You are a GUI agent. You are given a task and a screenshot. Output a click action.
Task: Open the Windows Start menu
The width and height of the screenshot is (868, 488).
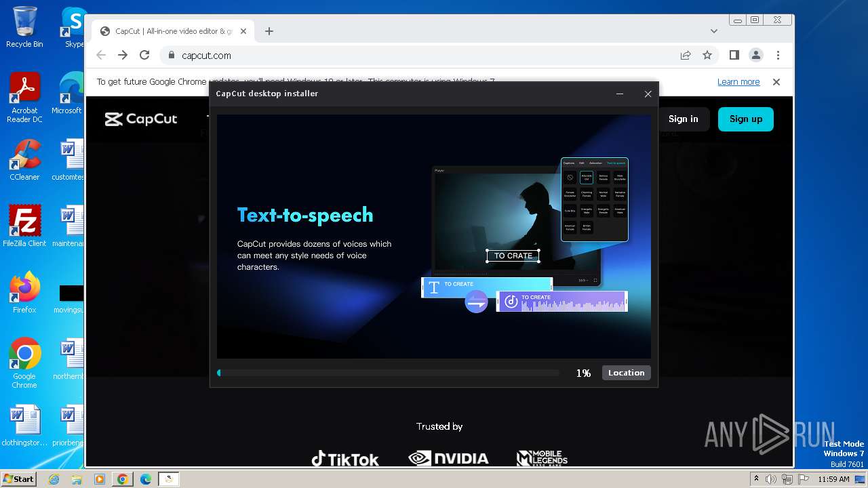click(19, 479)
